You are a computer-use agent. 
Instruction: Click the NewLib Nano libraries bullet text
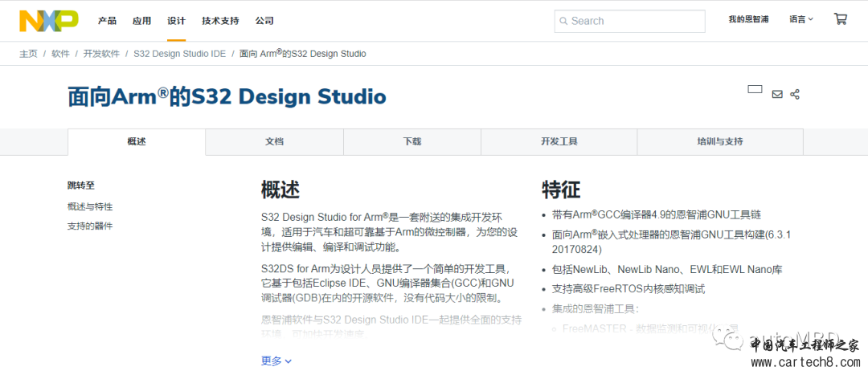667,270
